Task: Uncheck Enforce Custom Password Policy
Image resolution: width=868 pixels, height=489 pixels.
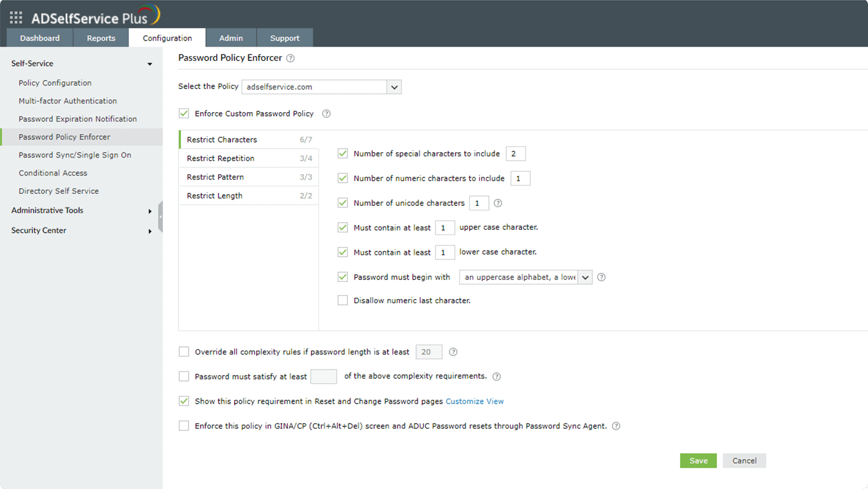Action: coord(184,113)
